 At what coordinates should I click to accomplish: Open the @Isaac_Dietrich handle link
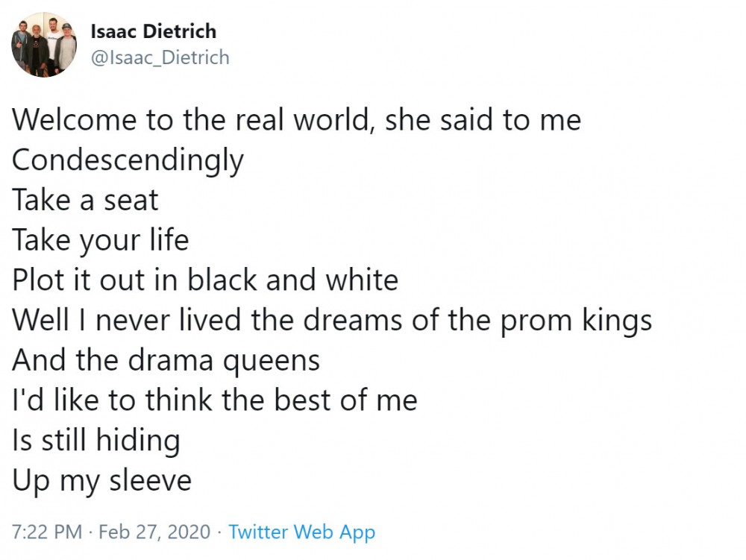[160, 57]
